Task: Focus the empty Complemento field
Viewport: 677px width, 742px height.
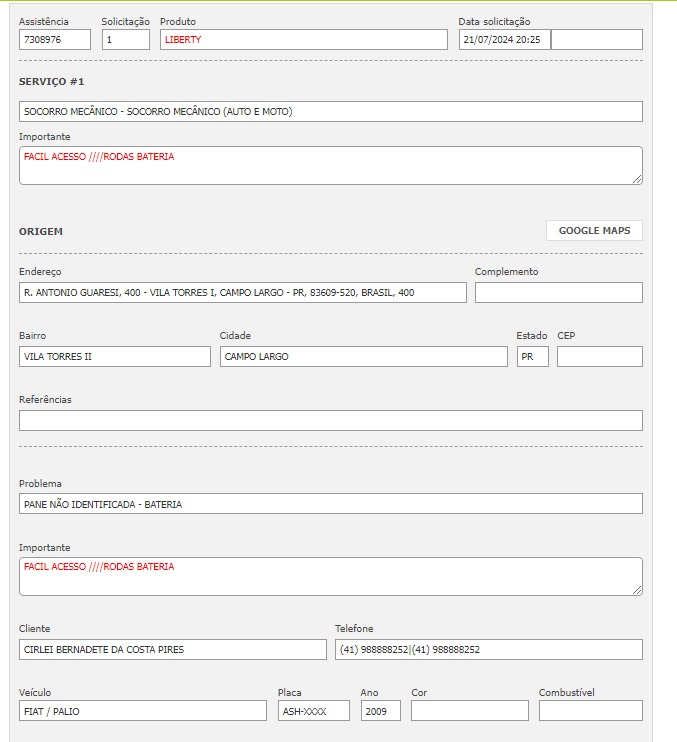Action: [558, 293]
